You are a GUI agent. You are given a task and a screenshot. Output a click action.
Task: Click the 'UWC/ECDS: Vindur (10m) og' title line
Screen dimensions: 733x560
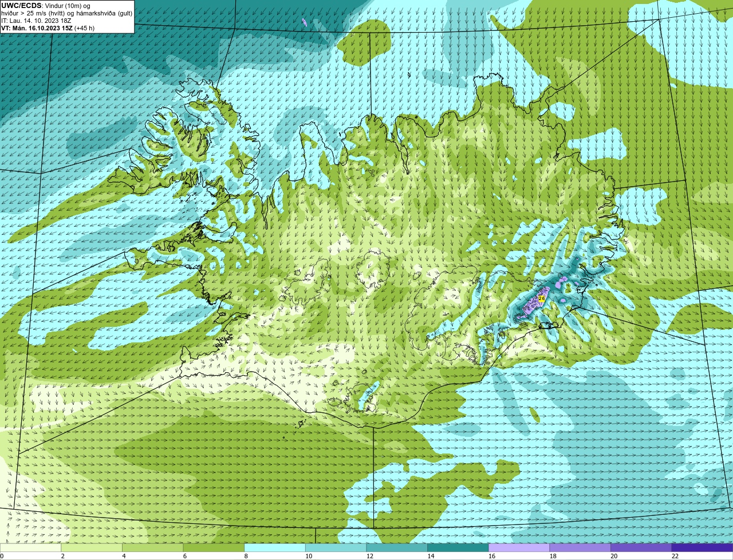[x=45, y=6]
